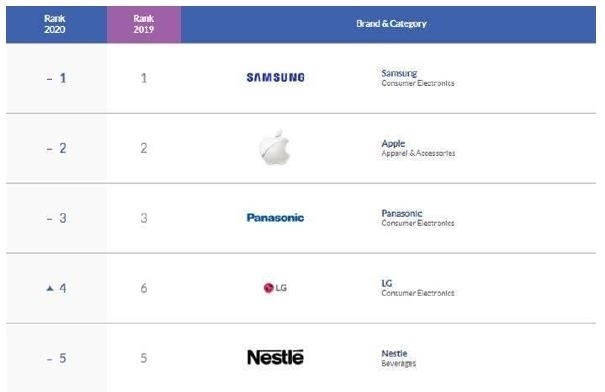605x392 pixels.
Task: Click the LG logo
Action: pyautogui.click(x=275, y=288)
